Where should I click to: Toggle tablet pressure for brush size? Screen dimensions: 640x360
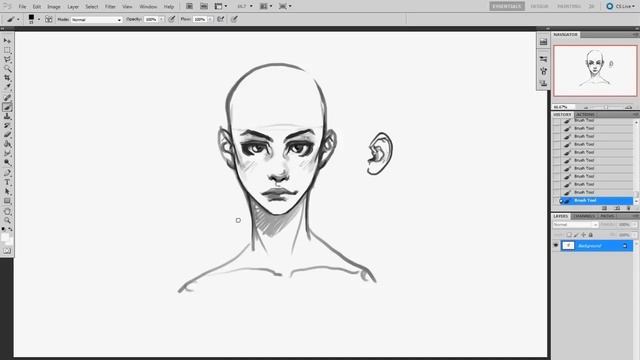coord(234,19)
